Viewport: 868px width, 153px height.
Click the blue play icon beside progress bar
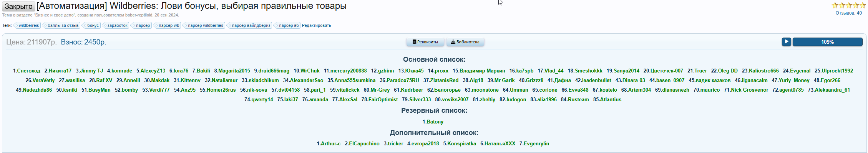786,42
